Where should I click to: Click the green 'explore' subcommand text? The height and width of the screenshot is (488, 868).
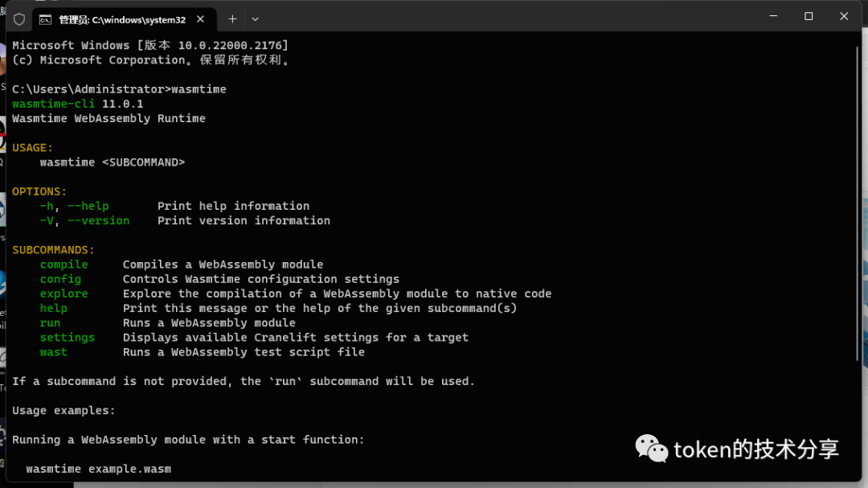[63, 293]
